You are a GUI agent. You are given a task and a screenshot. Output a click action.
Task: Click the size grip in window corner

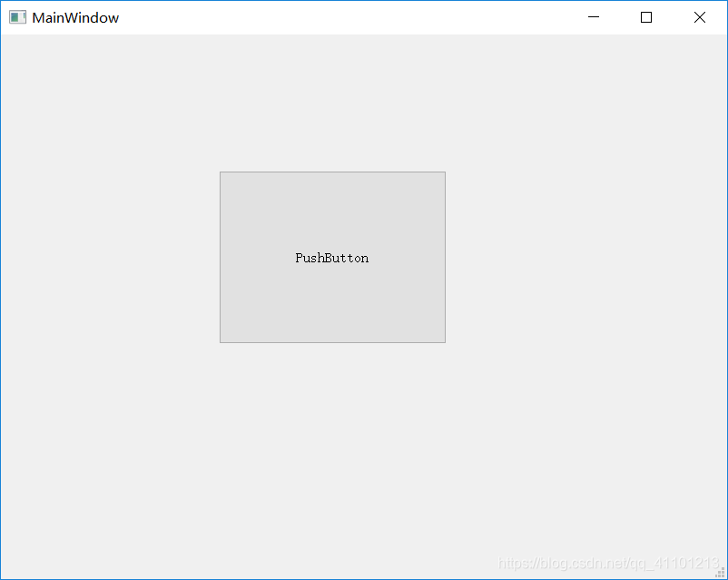(721, 573)
